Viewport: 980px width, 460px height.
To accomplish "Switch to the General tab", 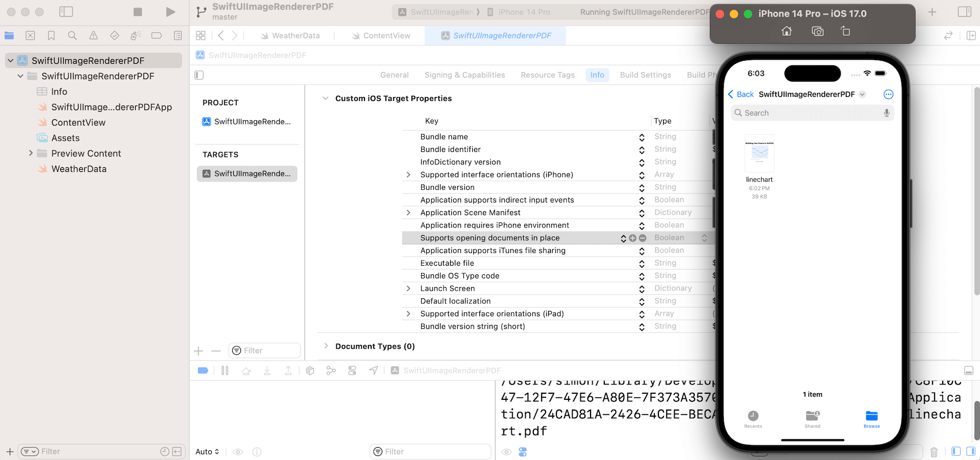I will click(394, 75).
